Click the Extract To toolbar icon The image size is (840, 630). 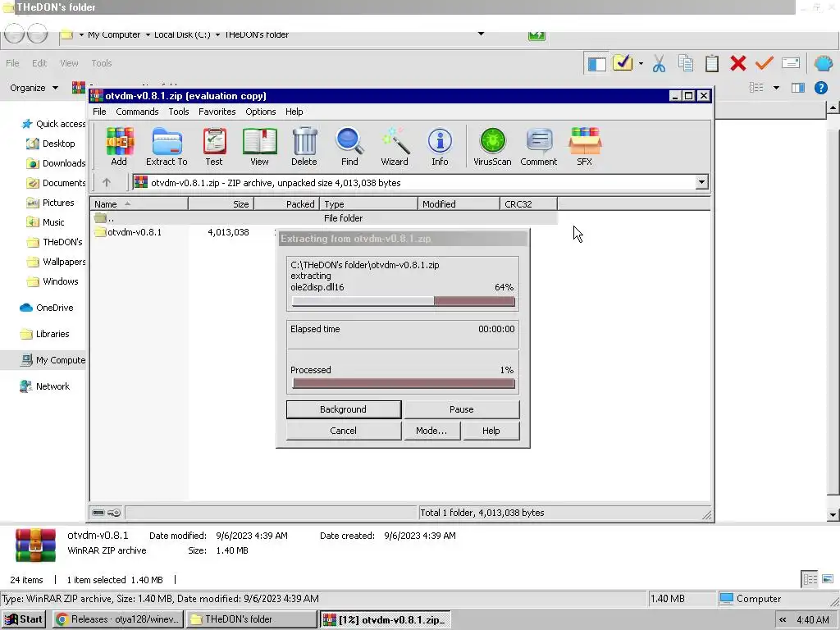tap(167, 146)
